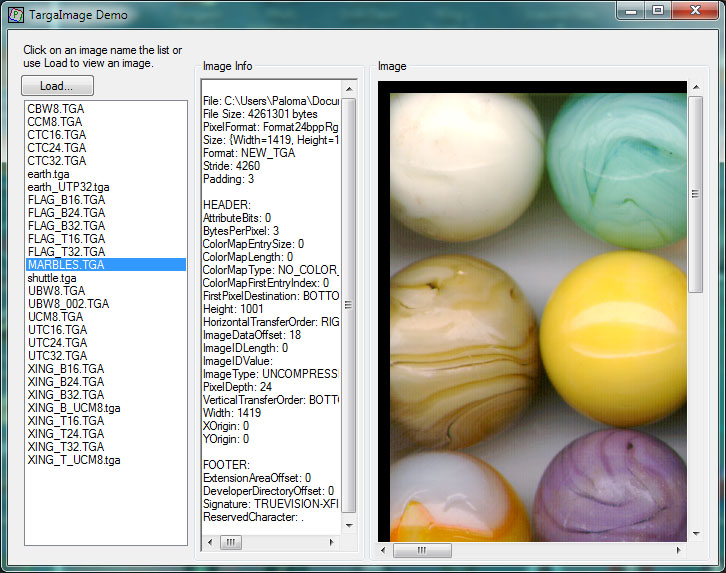Viewport: 726px width, 573px height.
Task: Click the 'Padding: 3' line
Action: (229, 179)
